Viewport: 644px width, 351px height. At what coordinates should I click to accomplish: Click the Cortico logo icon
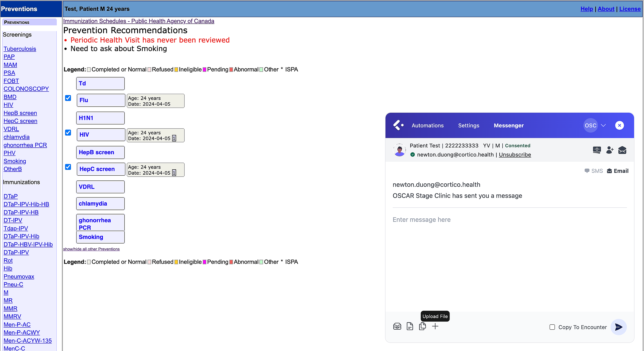(x=398, y=125)
